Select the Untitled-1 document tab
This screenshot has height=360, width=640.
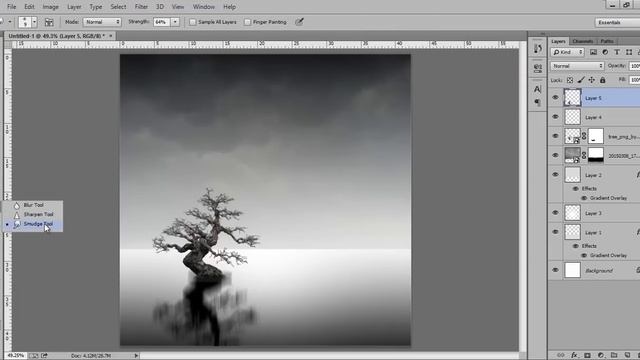pos(56,36)
